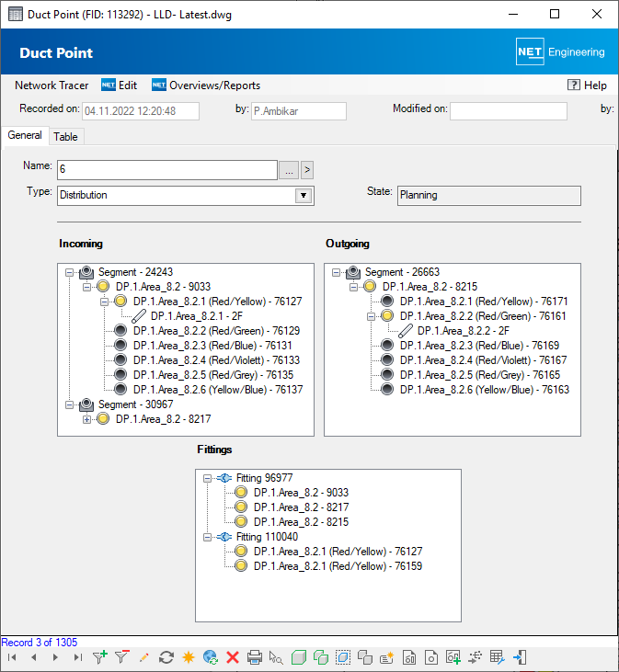
Task: Select DP.1.Area_8.2 - 8215 under Fitting 96977
Action: tap(301, 522)
